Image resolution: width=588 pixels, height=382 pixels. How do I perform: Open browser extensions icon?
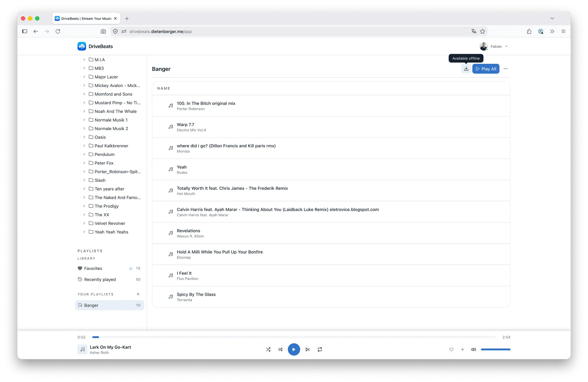click(529, 31)
